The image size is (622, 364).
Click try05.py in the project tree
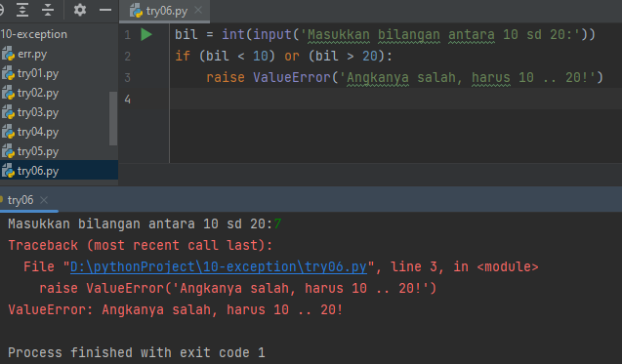[38, 151]
